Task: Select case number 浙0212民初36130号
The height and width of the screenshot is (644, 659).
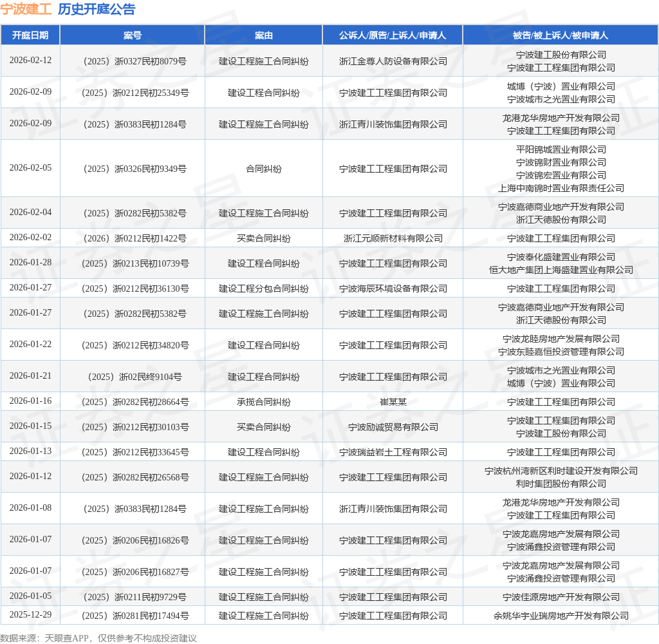Action: [135, 289]
